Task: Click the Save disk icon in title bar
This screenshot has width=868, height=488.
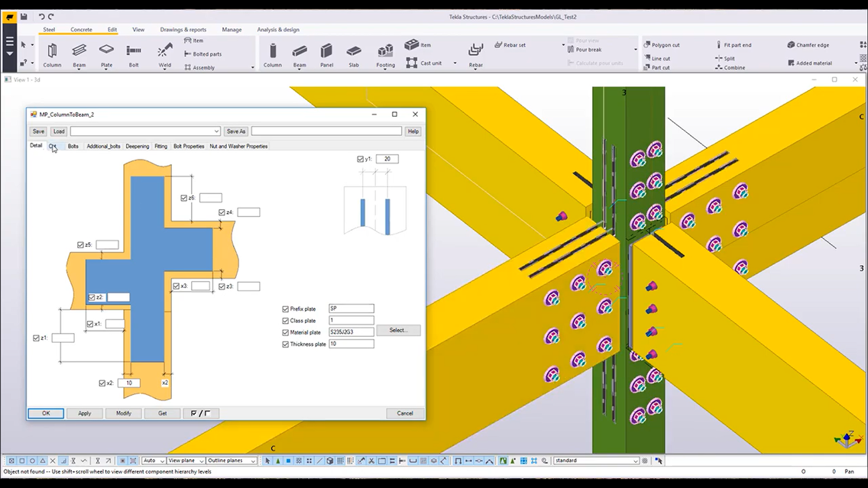Action: click(x=24, y=17)
